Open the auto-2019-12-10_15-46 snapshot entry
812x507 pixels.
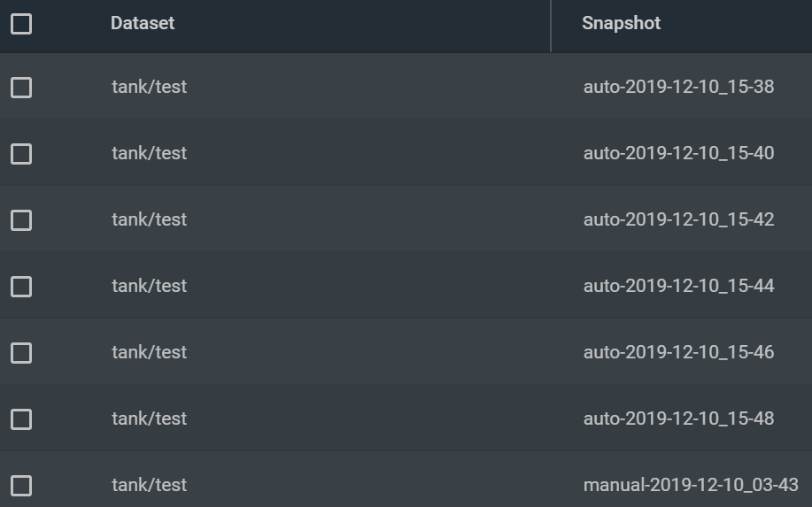pyautogui.click(x=678, y=352)
